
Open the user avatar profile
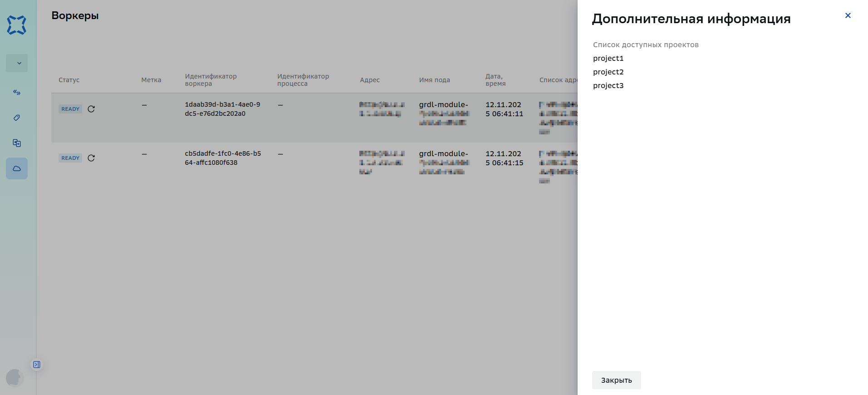[x=15, y=377]
